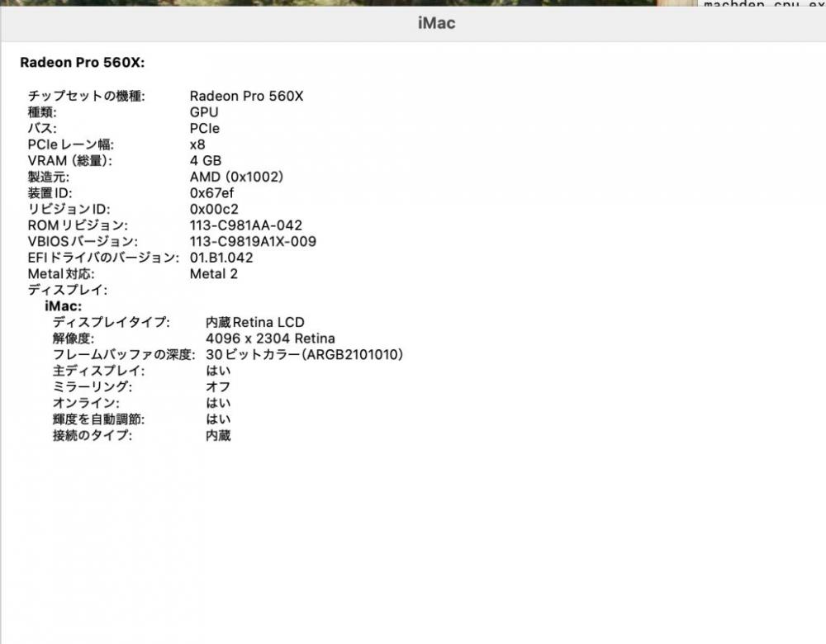The height and width of the screenshot is (644, 826).
Task: Select the Metal 2 value
Action: 213,274
